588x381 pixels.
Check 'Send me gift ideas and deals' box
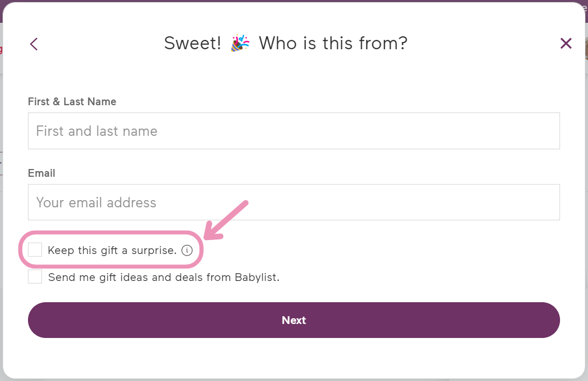[35, 277]
